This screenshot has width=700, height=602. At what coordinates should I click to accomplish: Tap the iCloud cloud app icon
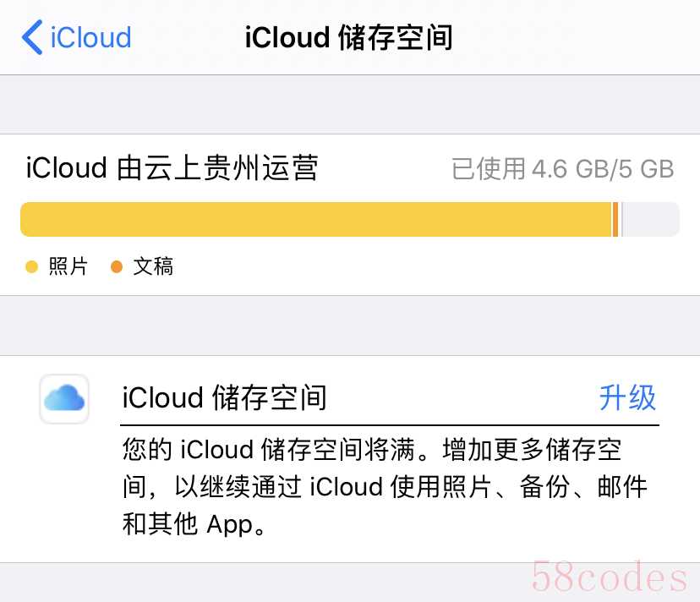coord(64,398)
